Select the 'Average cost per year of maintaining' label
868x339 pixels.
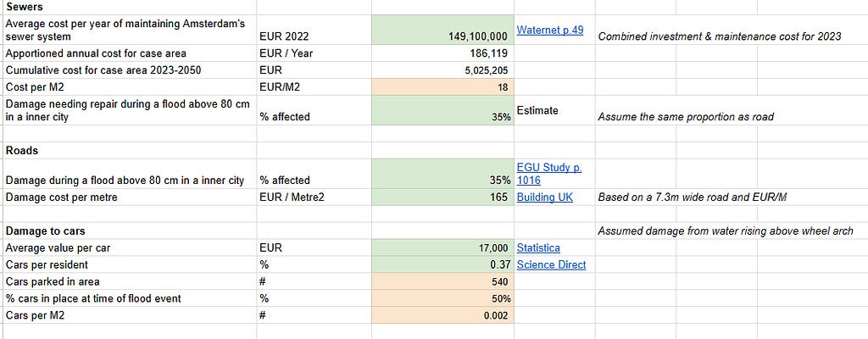click(130, 30)
